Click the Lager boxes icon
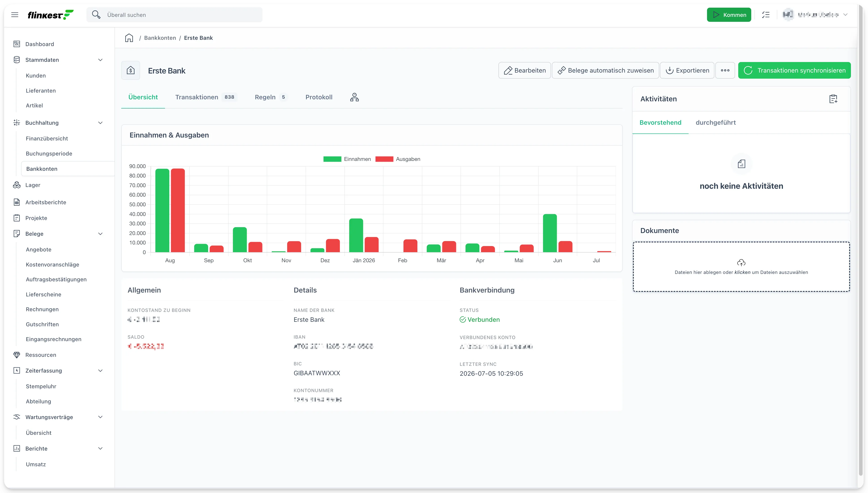Screen dimensions: 868x493 pos(17,185)
